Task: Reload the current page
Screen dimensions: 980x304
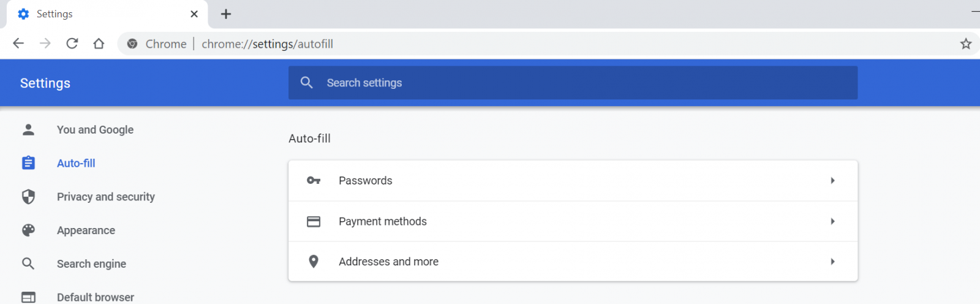Action: pyautogui.click(x=72, y=44)
